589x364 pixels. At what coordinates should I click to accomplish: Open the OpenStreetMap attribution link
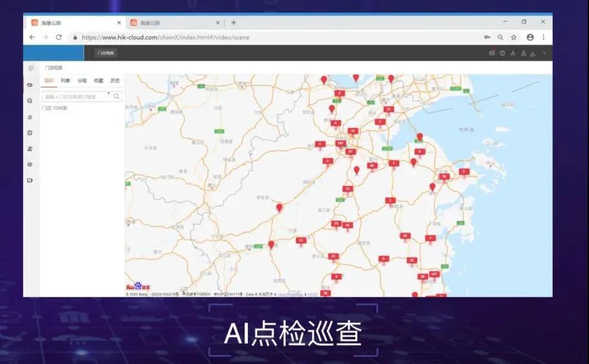(290, 294)
